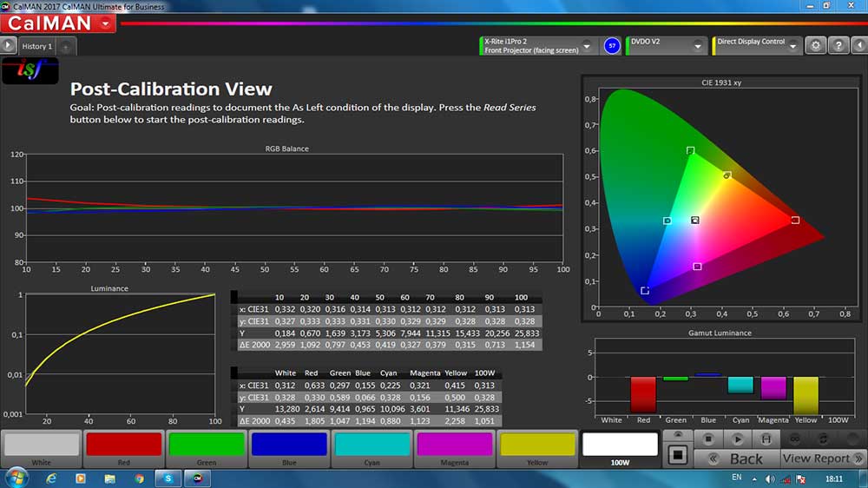This screenshot has height=488, width=868.
Task: Select the Blue pattern swatch
Action: pos(289,445)
